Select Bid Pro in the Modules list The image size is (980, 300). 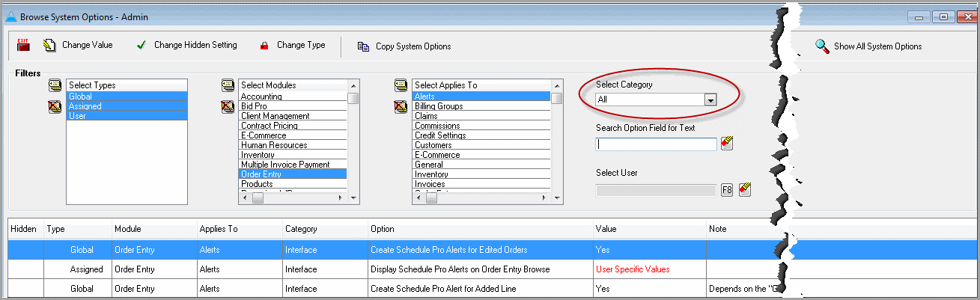tap(293, 106)
